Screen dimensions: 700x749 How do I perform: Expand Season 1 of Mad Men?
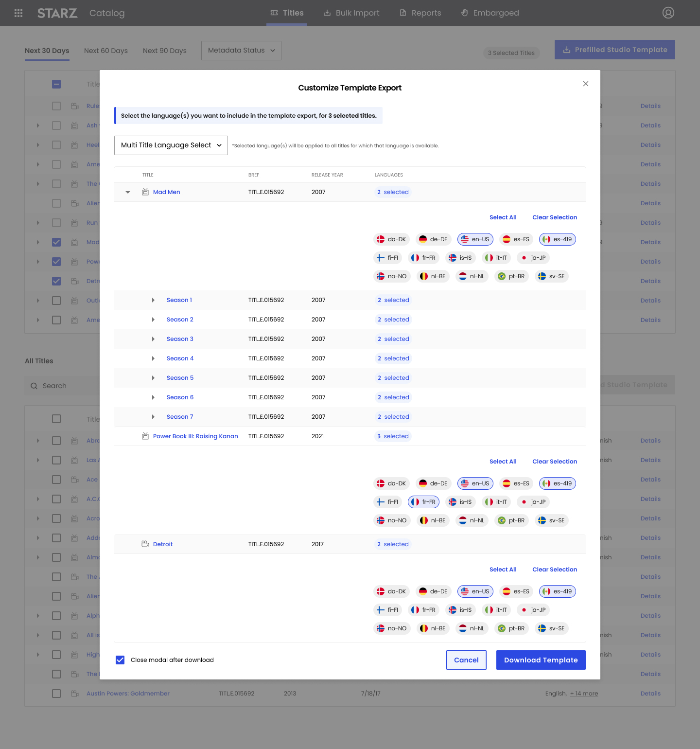click(153, 300)
